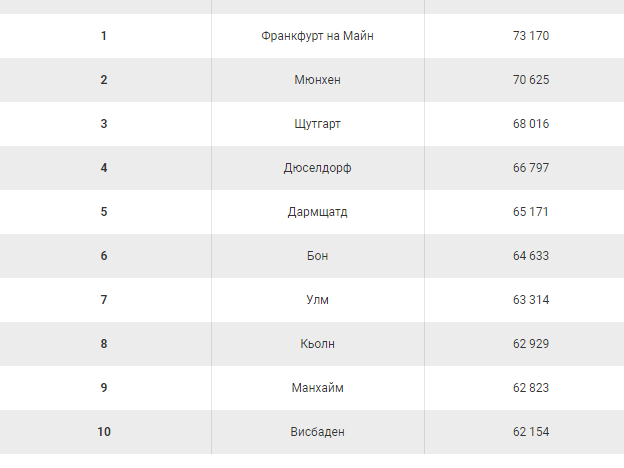This screenshot has width=624, height=468.
Task: Click the Бон table cell
Action: [x=317, y=256]
